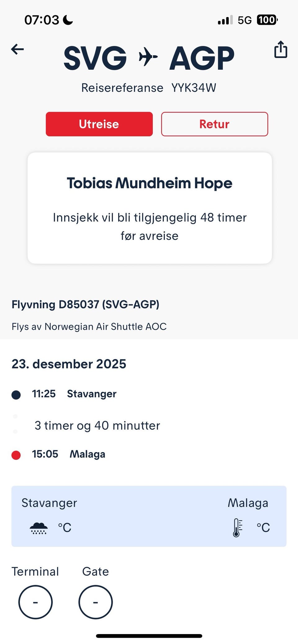
Task: Tap the 23. desember 2025 date
Action: (x=69, y=364)
